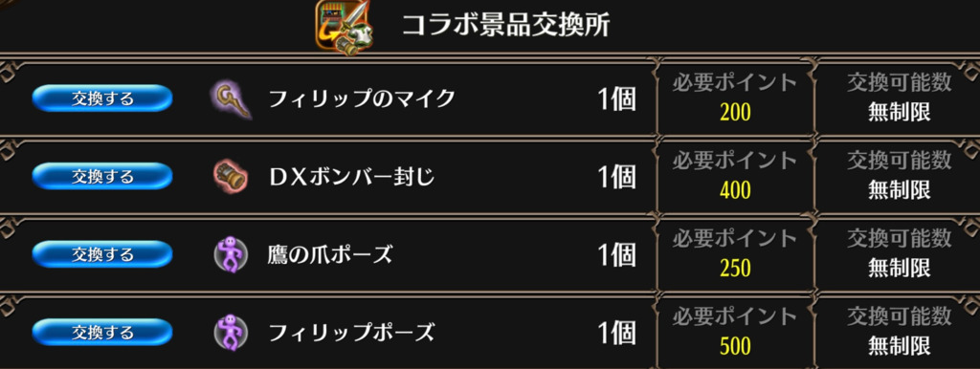
Task: Click the 1個 quantity for フィリップポーズ
Action: (x=617, y=333)
